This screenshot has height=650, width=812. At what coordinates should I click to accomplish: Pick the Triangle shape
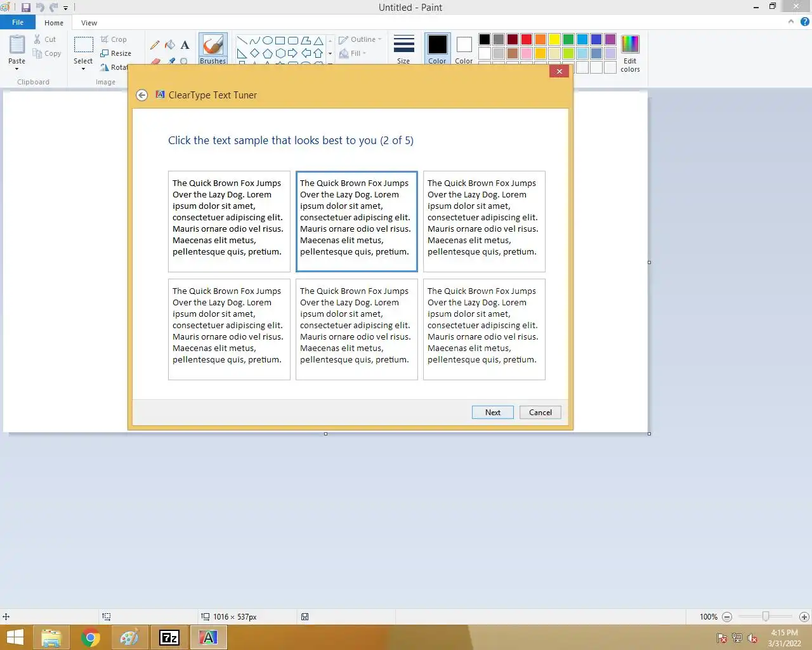318,40
